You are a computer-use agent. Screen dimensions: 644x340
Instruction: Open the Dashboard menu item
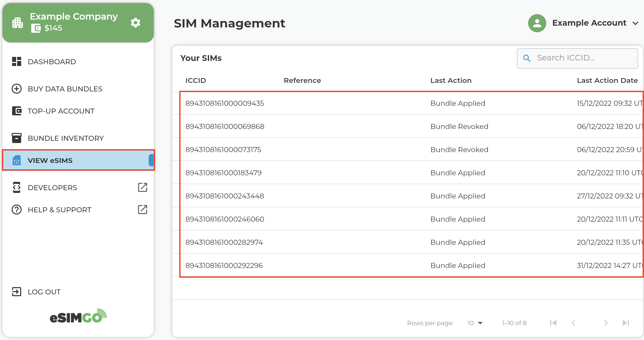(52, 62)
